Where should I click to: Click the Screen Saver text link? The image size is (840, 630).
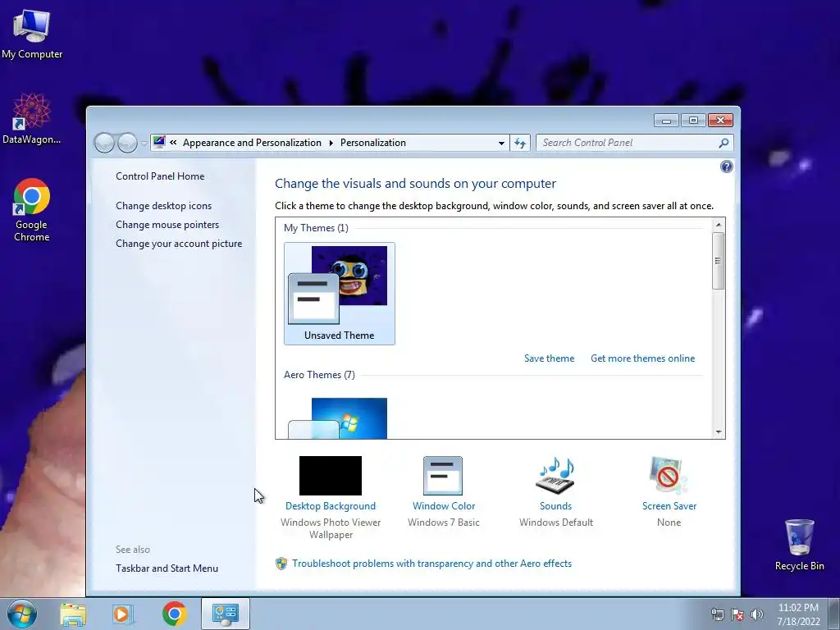coord(669,505)
